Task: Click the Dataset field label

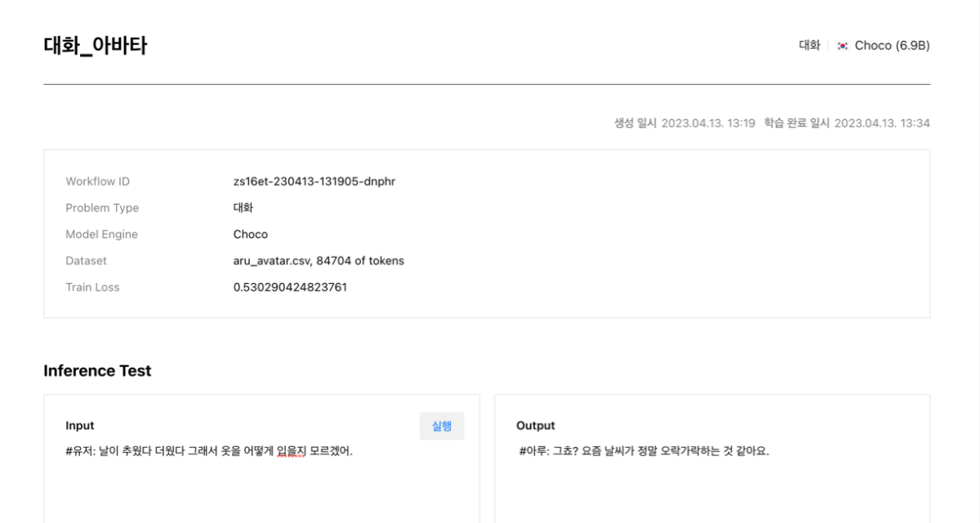Action: (86, 261)
